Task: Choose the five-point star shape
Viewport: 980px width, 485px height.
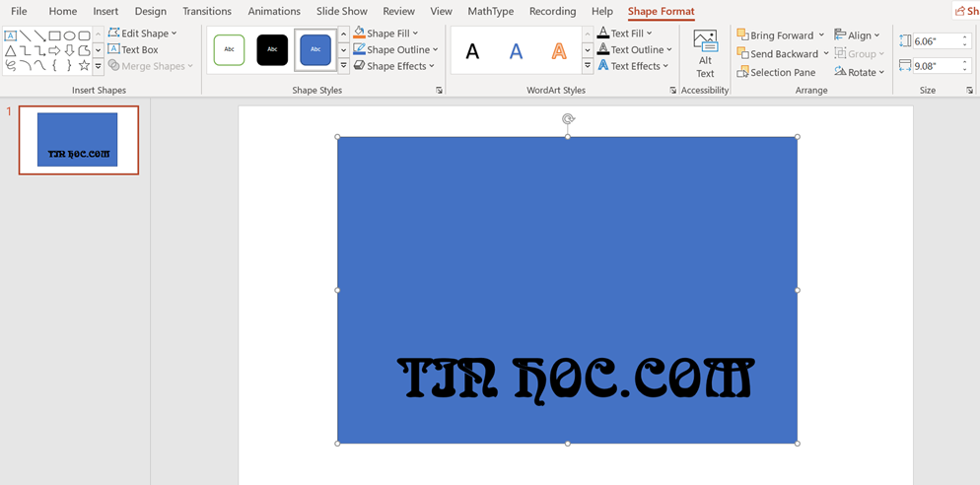Action: (84, 65)
